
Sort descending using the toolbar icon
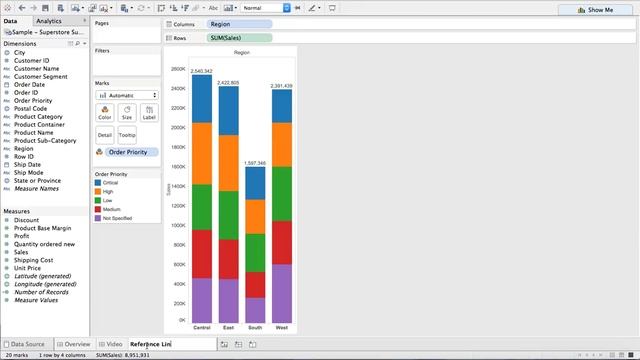[x=185, y=8]
